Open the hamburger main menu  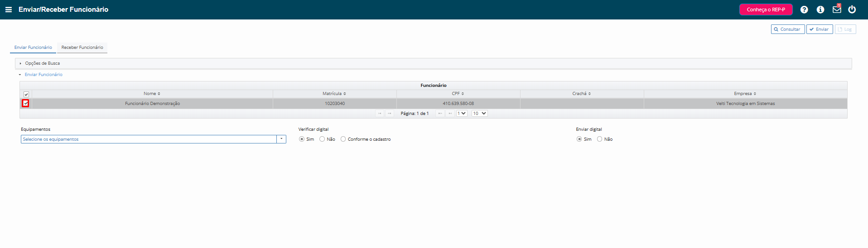click(8, 10)
